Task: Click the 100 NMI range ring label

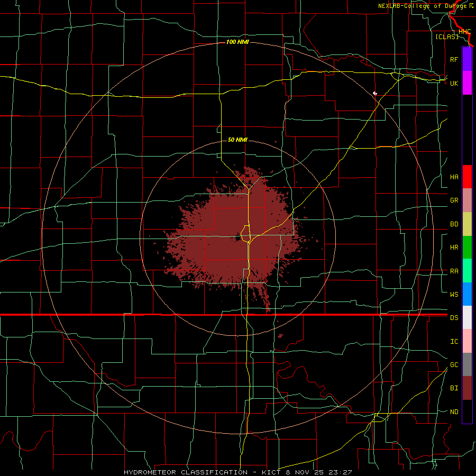Action: 237,42
